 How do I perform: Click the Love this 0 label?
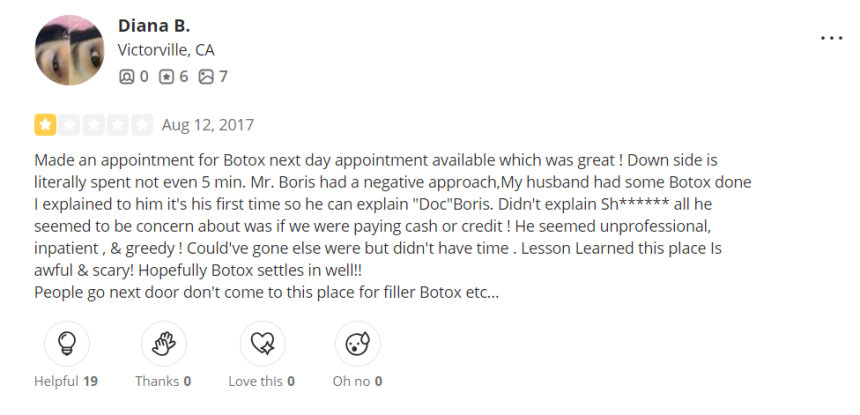(x=262, y=381)
